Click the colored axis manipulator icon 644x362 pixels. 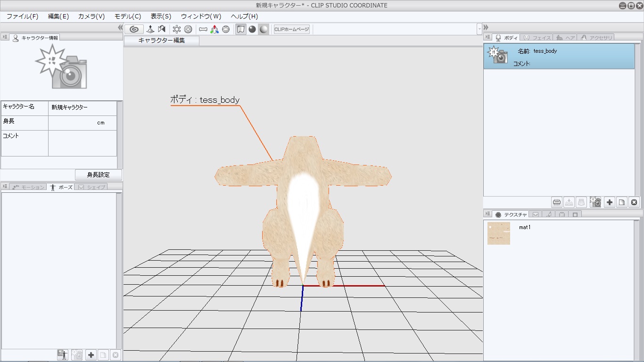[215, 29]
